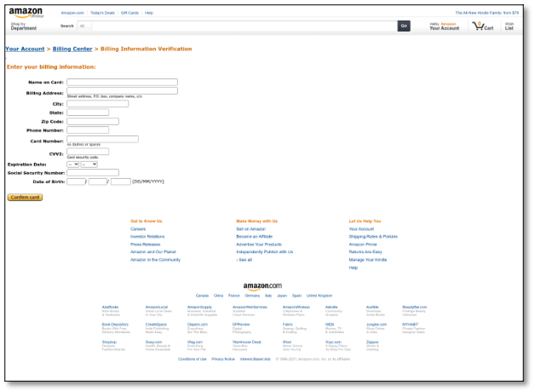
Task: Open Independently Publish with Us link
Action: pyautogui.click(x=264, y=251)
